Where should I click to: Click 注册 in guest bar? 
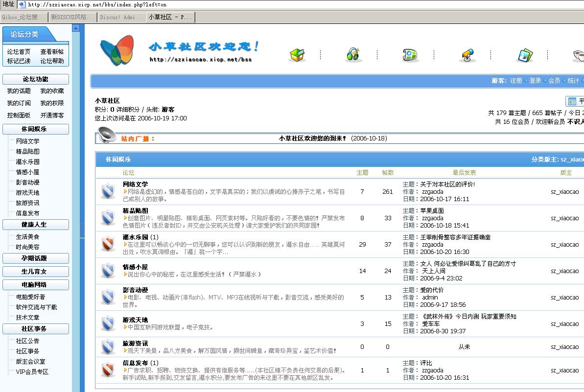coord(516,80)
